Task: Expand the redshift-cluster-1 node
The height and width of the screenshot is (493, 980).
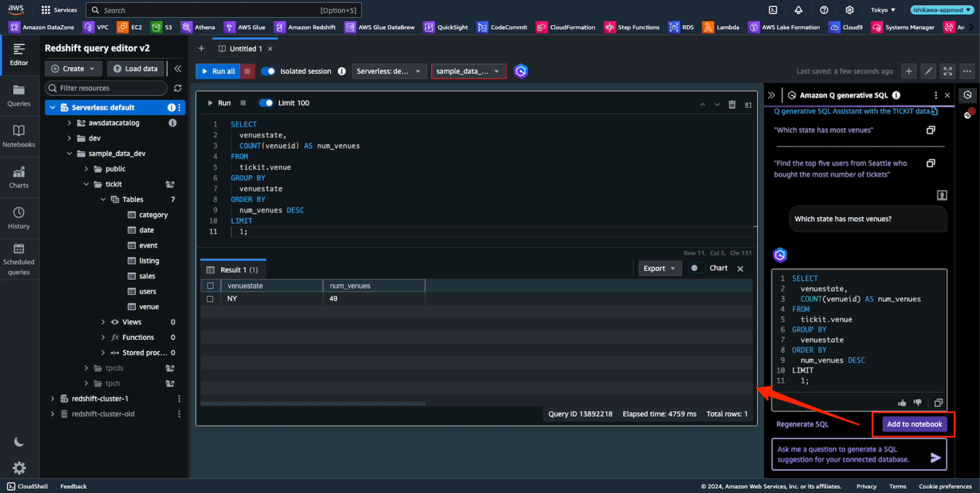Action: 52,399
